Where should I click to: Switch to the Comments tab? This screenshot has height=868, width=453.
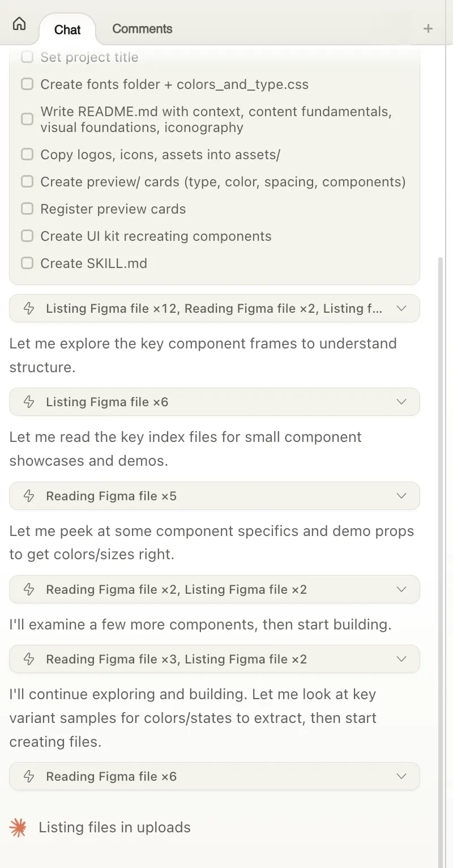pos(142,29)
